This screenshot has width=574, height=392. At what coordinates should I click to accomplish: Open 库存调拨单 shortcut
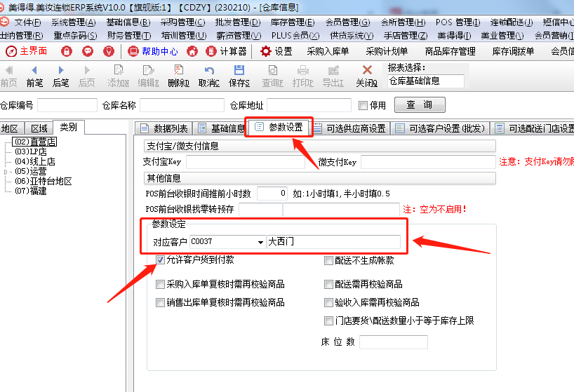513,52
